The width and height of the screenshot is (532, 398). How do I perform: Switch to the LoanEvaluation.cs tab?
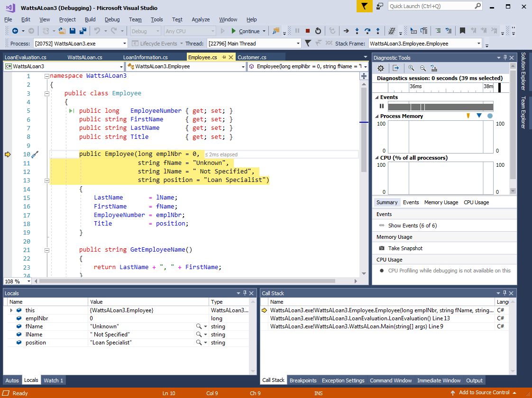pyautogui.click(x=26, y=57)
